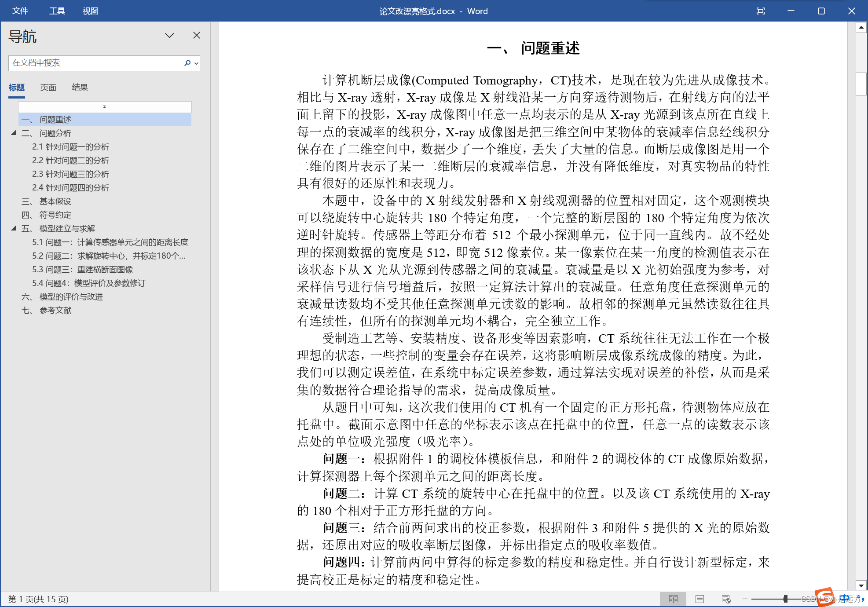Click the Sogou input method icon
This screenshot has width=868, height=607.
(824, 597)
